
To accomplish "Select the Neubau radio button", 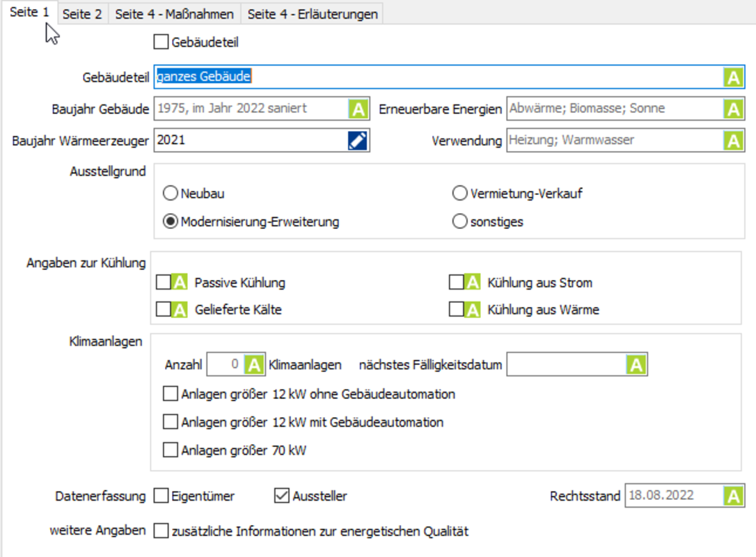I will click(170, 194).
